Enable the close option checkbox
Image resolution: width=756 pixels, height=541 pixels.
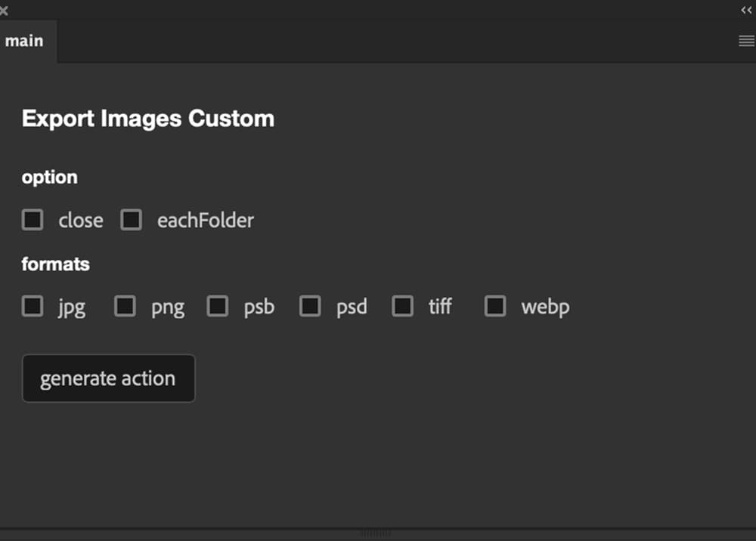pos(32,220)
